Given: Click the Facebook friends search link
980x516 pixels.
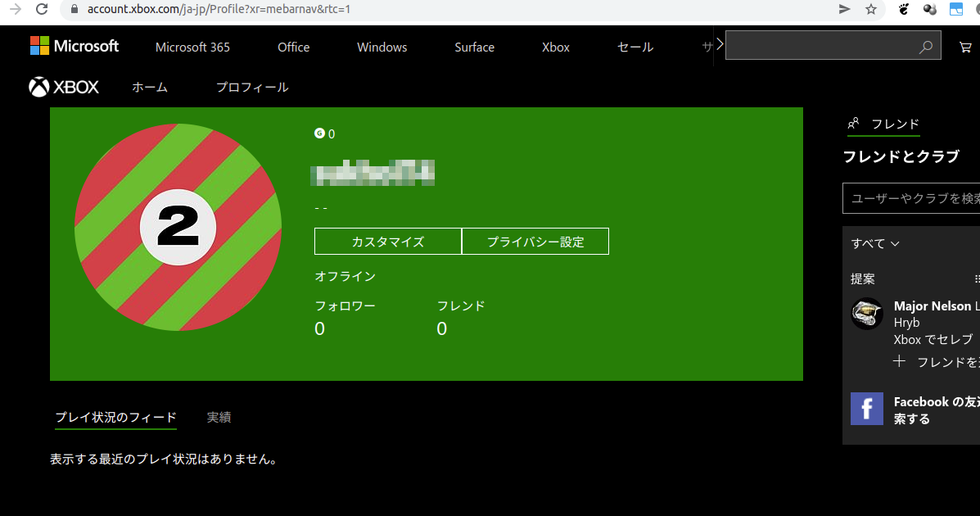Looking at the screenshot, I should (937, 410).
